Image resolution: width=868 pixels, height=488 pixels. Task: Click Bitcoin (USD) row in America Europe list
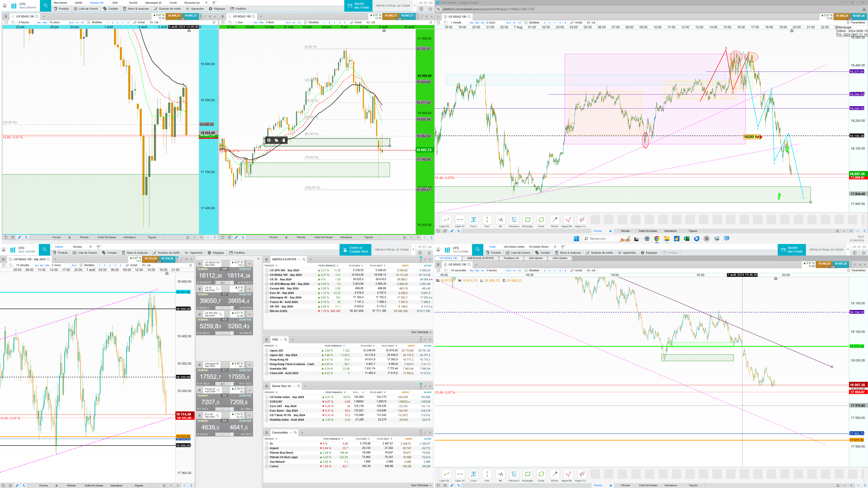click(x=278, y=311)
